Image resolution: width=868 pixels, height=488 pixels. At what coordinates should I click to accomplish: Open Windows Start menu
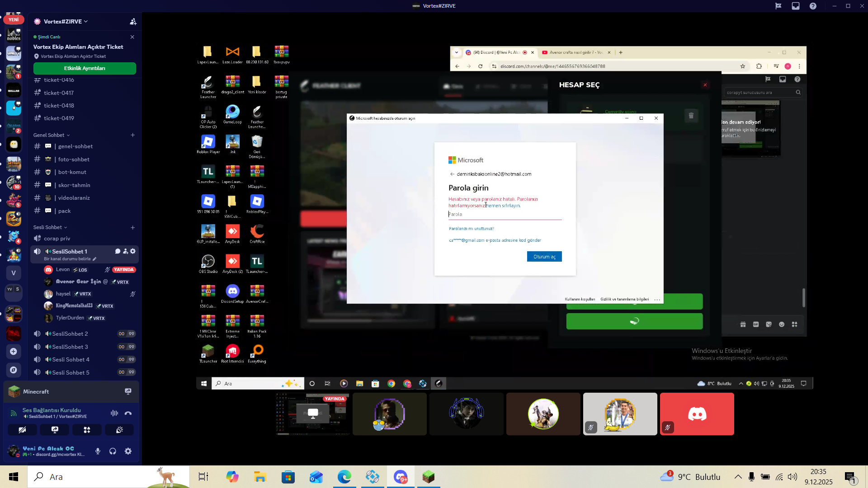(x=14, y=477)
